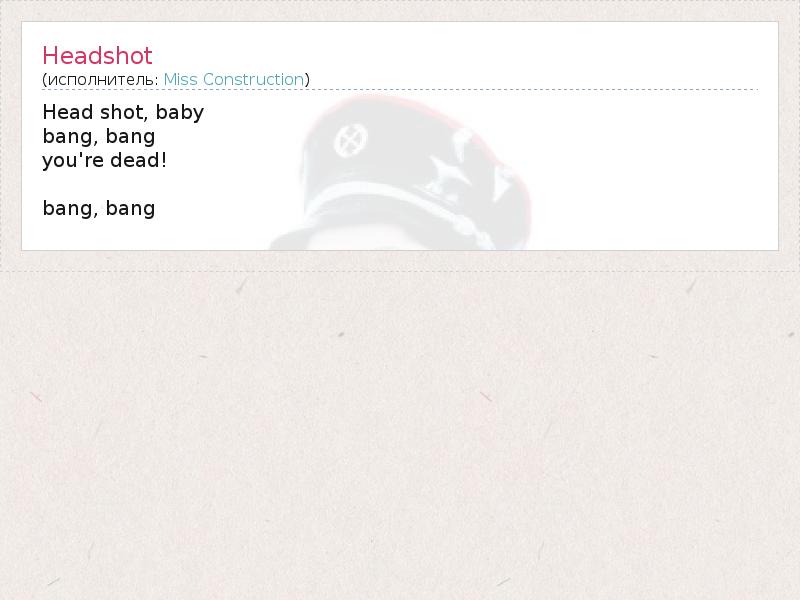Click the feather-shaped emblem near the hat top
This screenshot has height=600, width=800.
coord(463,142)
